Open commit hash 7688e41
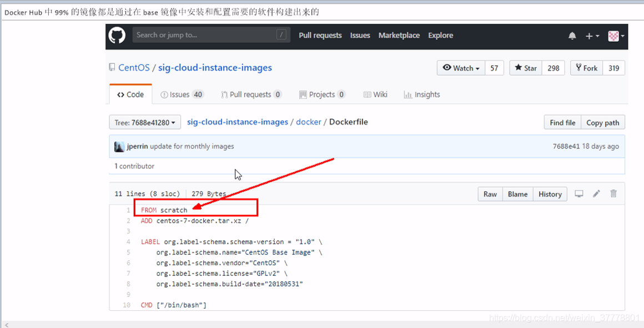The height and width of the screenshot is (328, 644). (566, 146)
